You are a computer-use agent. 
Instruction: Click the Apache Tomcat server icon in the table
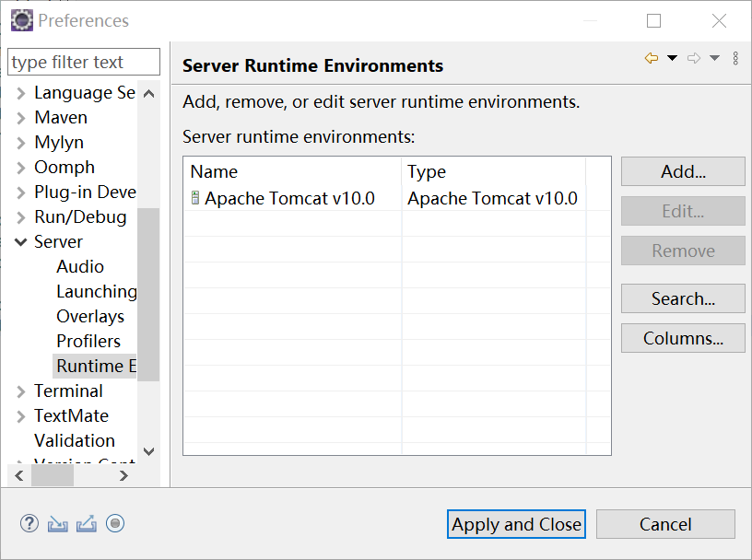coord(194,197)
